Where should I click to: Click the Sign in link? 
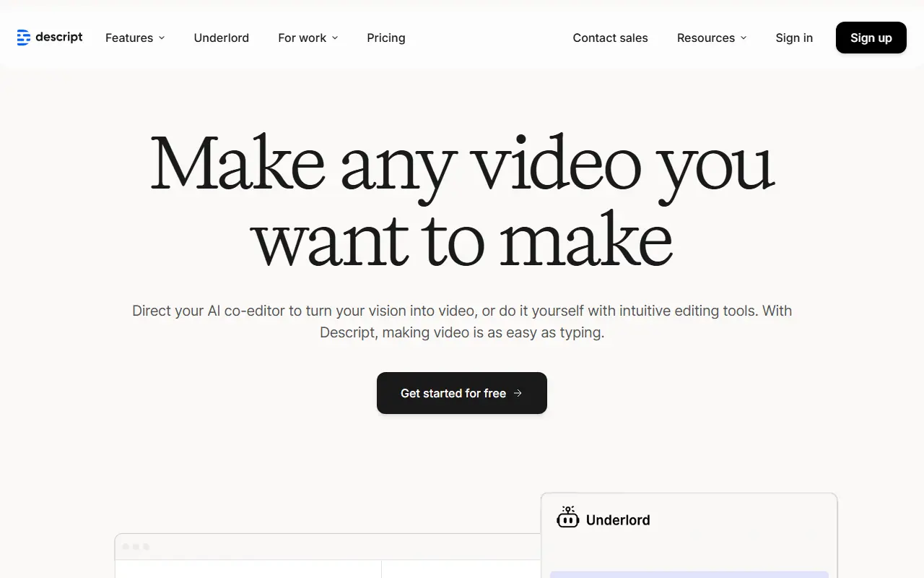click(x=794, y=38)
